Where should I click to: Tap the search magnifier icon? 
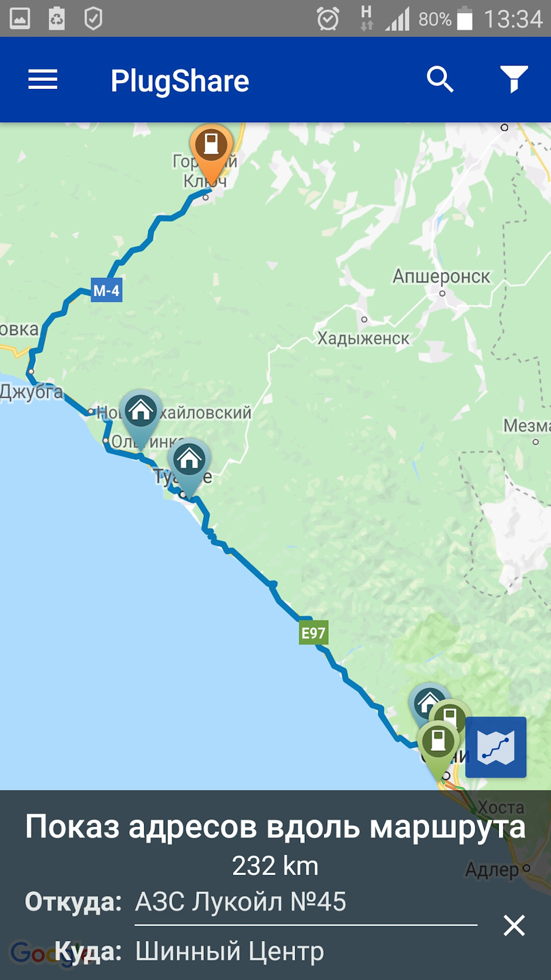(440, 79)
